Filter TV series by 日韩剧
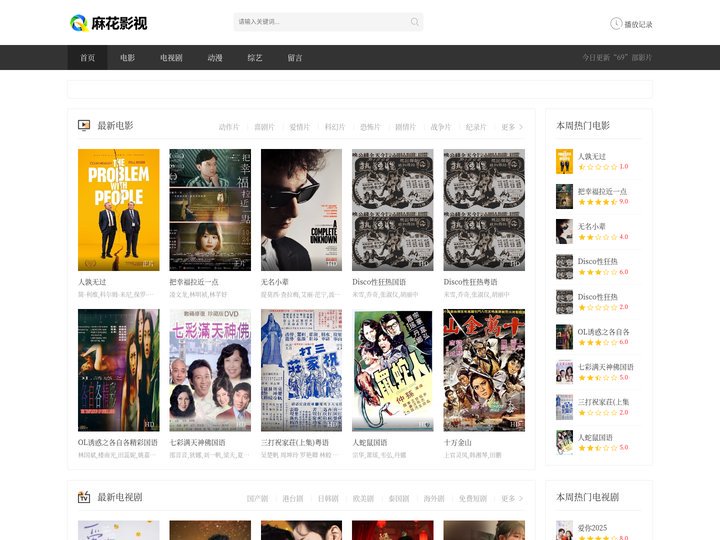Screen dimensions: 720x540 [328, 498]
